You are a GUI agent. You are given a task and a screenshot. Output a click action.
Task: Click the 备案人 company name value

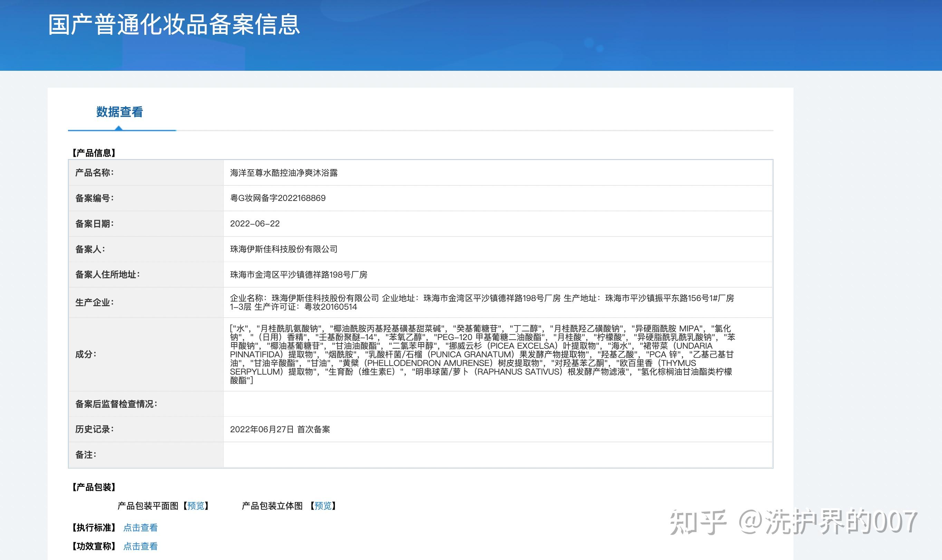coord(284,249)
